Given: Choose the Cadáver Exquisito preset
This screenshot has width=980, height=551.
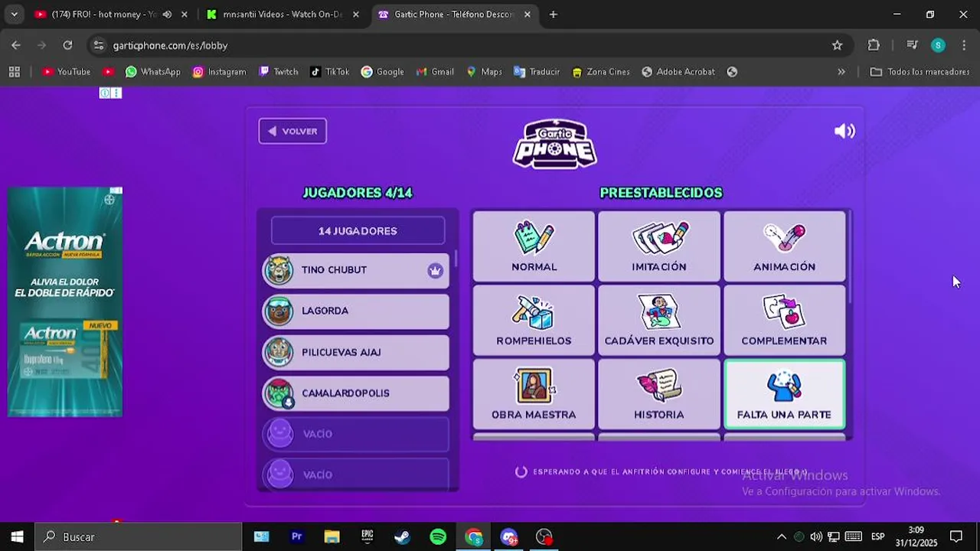Looking at the screenshot, I should (x=659, y=320).
